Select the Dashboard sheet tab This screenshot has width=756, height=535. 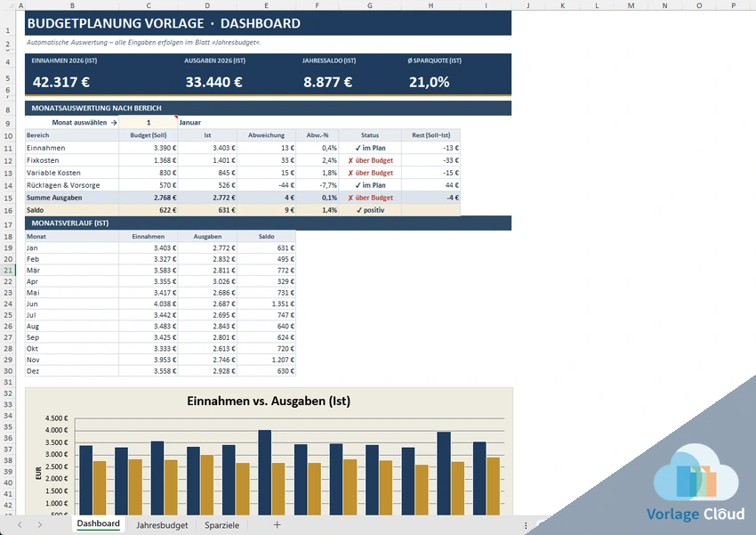pyautogui.click(x=99, y=524)
